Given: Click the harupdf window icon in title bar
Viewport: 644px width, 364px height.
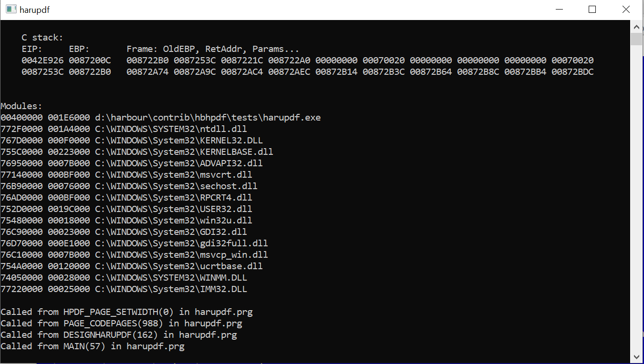Looking at the screenshot, I should 10,10.
